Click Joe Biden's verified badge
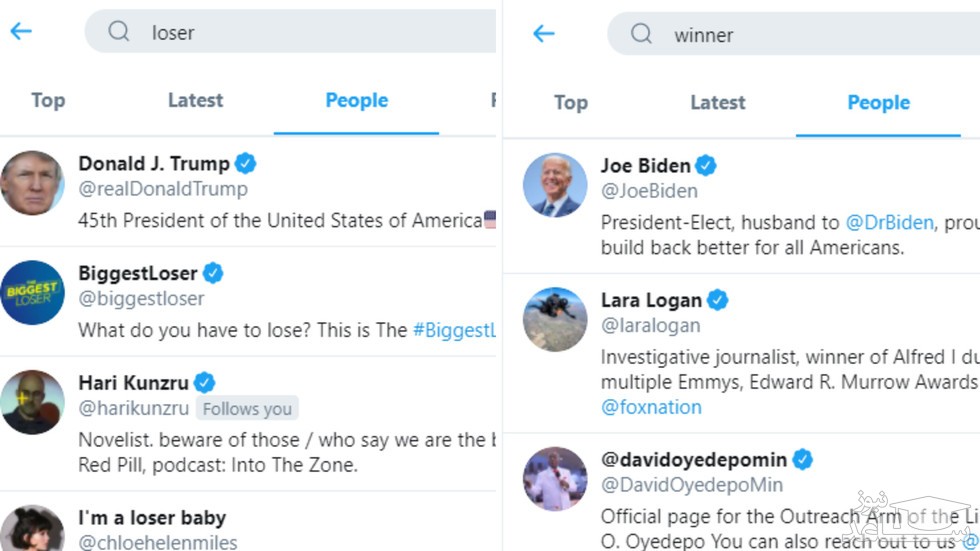 pos(706,165)
